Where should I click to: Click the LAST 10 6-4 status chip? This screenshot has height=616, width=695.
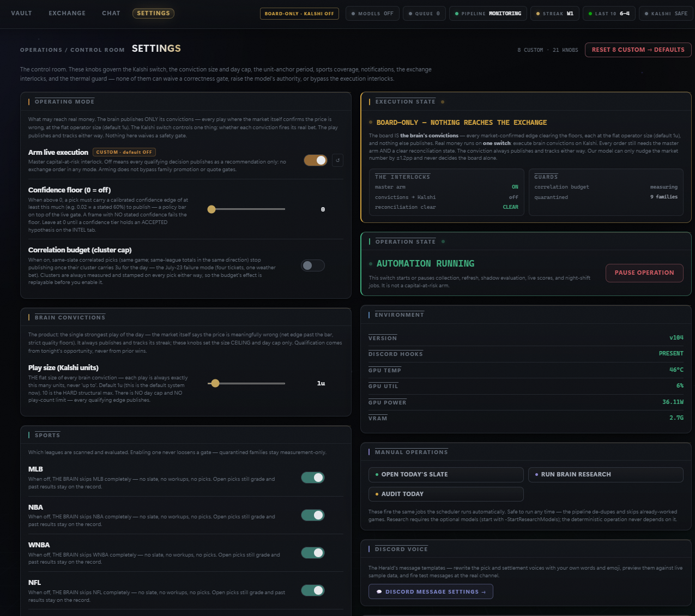coord(609,14)
